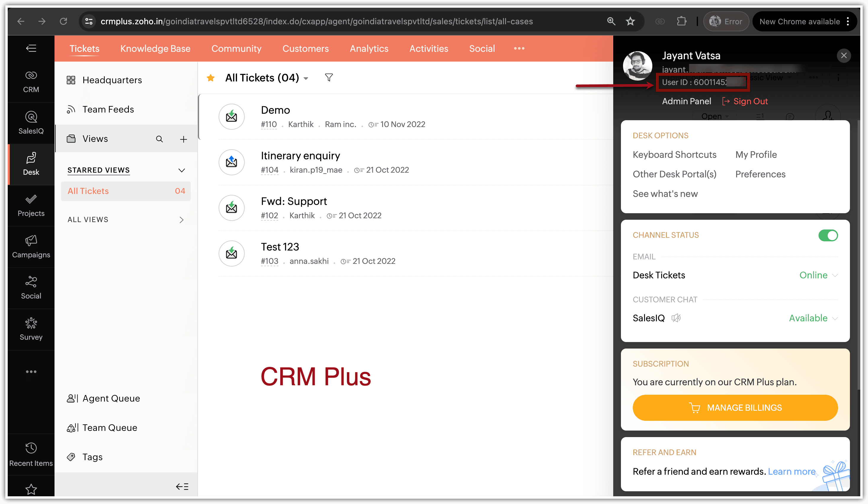Open the SalesIQ module in sidebar
This screenshot has height=504, width=868.
tap(31, 123)
